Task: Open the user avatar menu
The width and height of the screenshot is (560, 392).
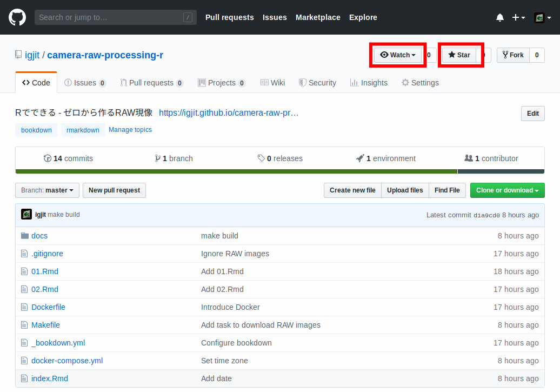Action: coord(542,17)
